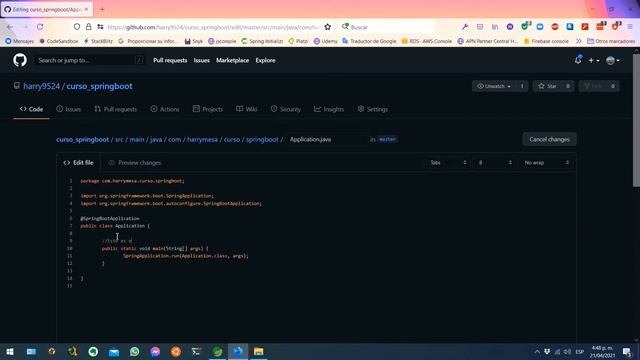Open the browser hamburger menu

[x=630, y=27]
